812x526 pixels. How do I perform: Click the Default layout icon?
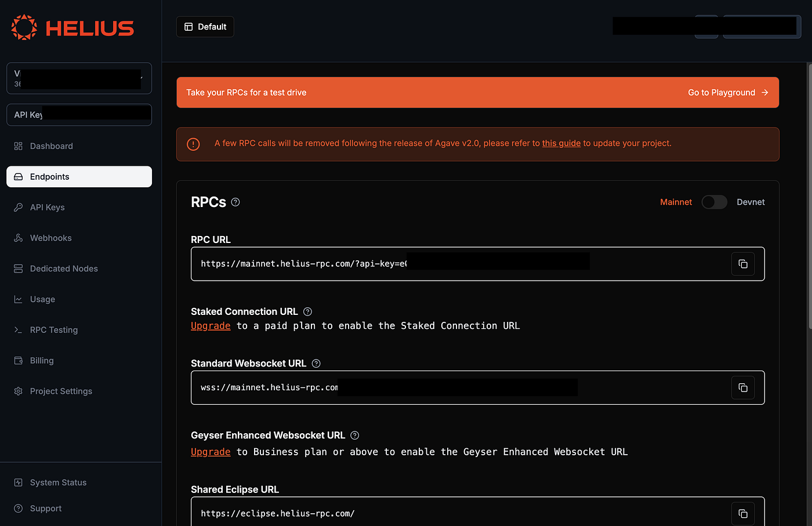[188, 27]
